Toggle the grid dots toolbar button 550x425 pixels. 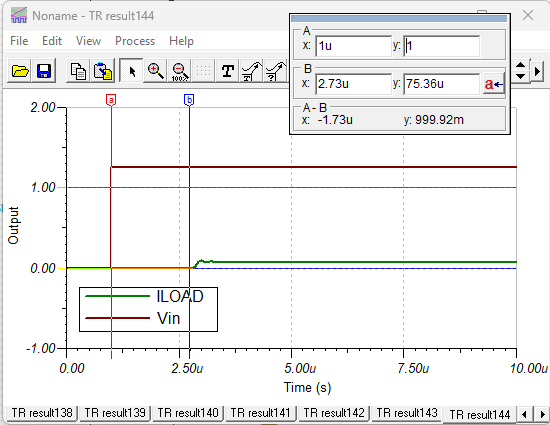(x=203, y=71)
